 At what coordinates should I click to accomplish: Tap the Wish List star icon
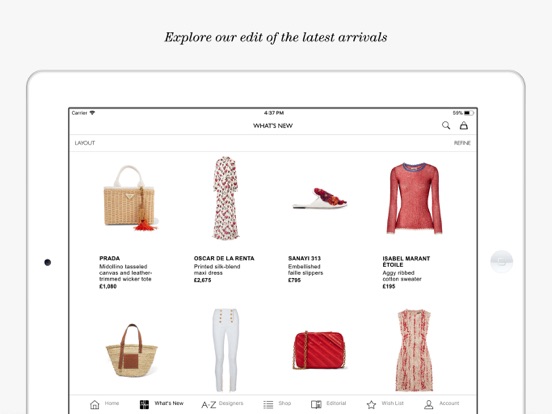(371, 404)
